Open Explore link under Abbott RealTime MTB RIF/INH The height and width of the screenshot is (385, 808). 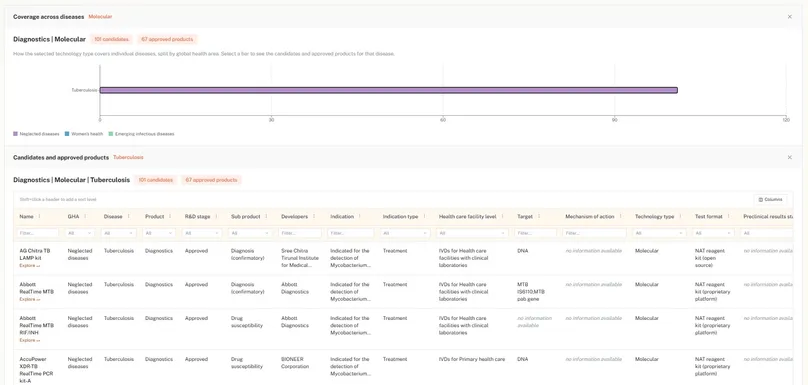[x=29, y=340]
